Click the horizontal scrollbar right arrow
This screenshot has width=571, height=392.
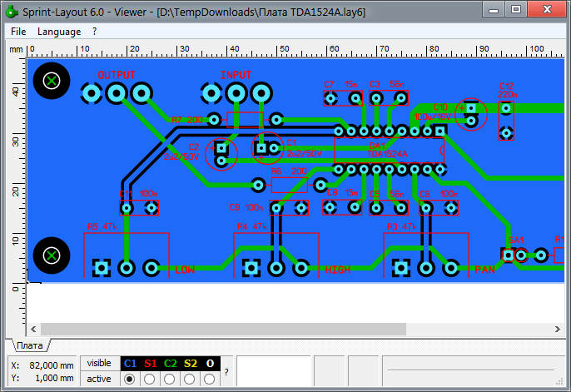(558, 329)
